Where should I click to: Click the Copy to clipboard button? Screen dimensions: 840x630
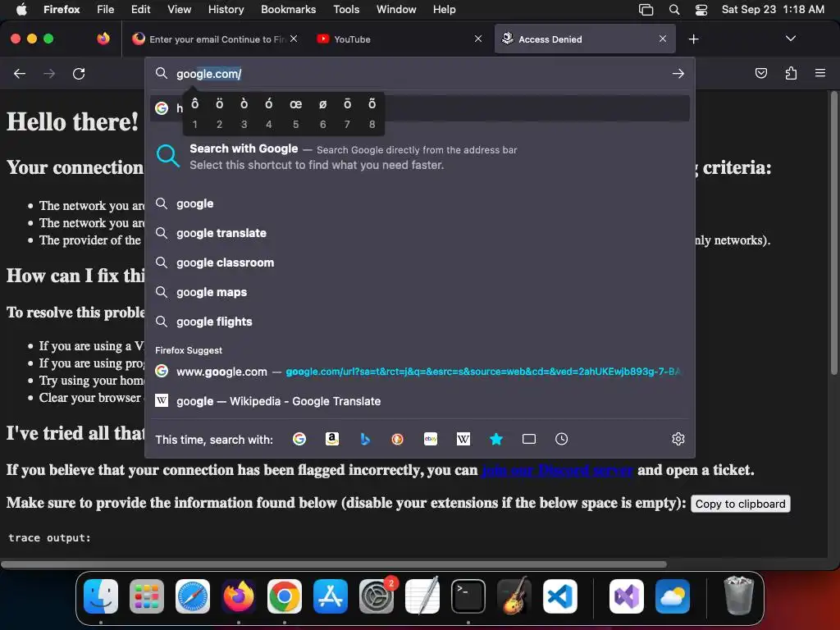741,504
